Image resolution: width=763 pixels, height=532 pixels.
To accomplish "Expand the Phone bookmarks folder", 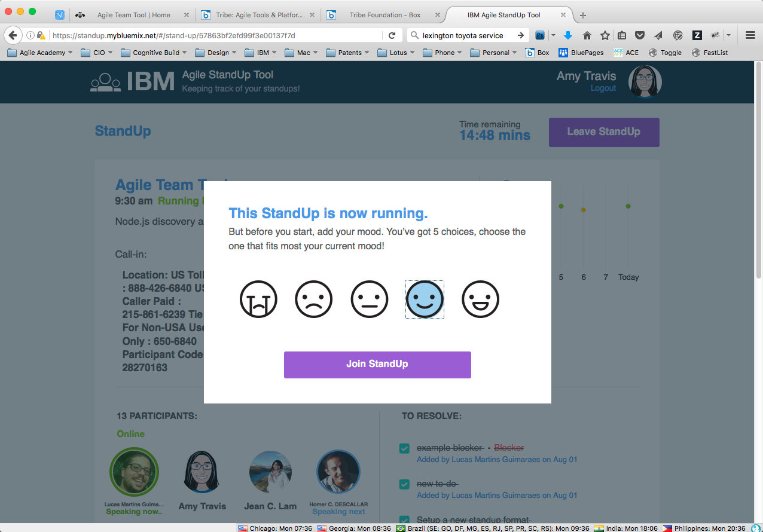I will [442, 53].
